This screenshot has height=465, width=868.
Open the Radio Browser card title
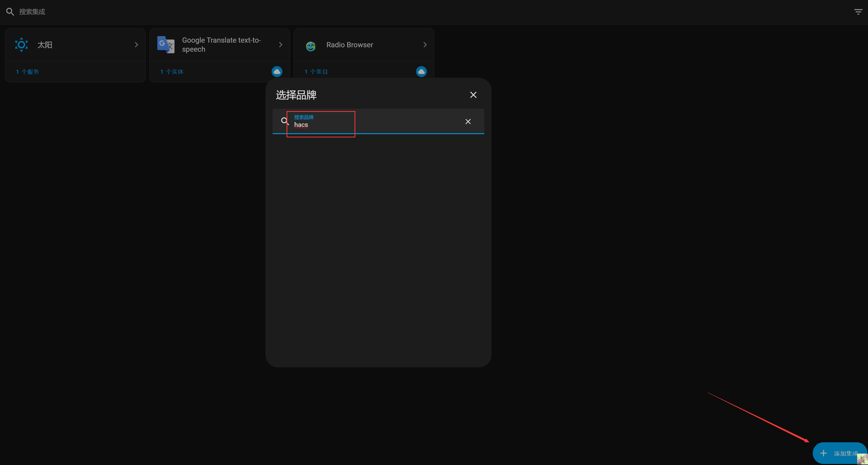349,45
